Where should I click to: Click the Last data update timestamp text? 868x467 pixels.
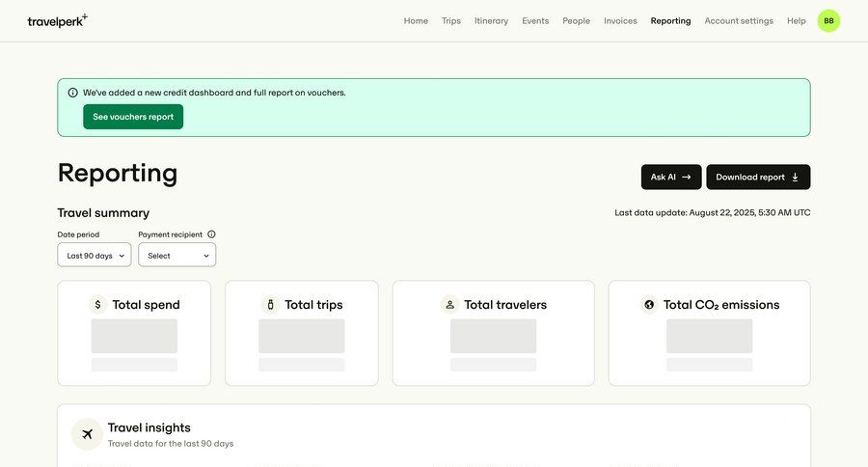coord(713,212)
